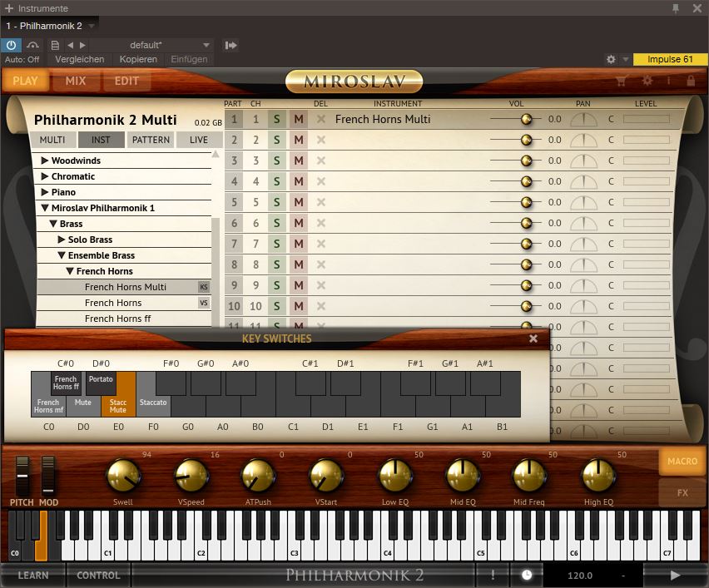Click the Swell macro knob
The image size is (709, 588).
click(x=123, y=476)
